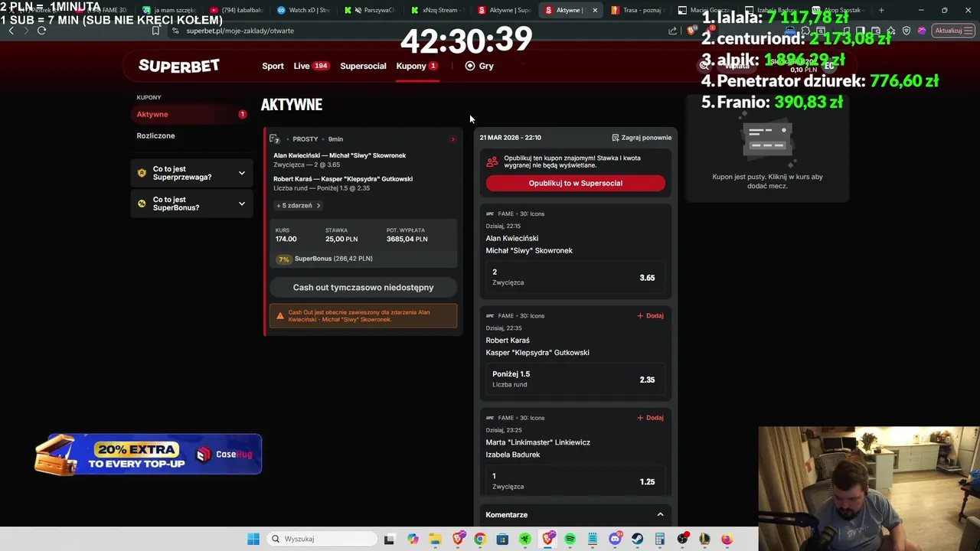
Task: Add the Linkiewicz vs Badurek bet via Dodaj
Action: (x=650, y=418)
